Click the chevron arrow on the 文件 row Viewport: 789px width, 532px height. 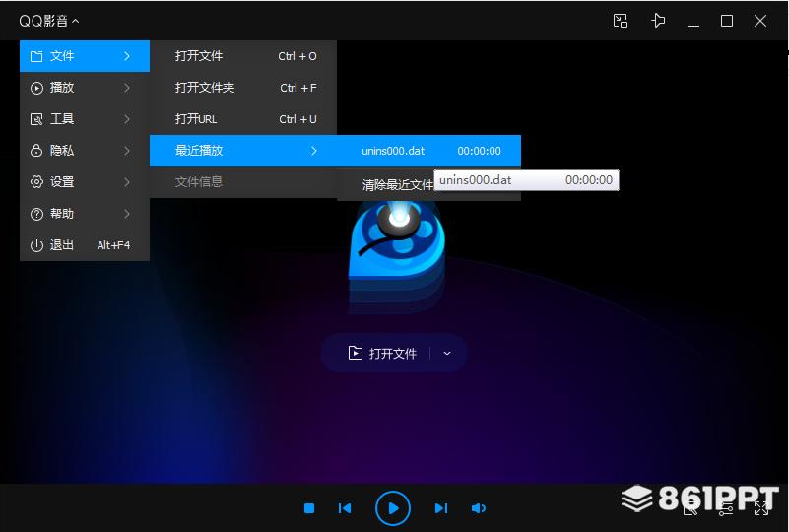point(127,56)
